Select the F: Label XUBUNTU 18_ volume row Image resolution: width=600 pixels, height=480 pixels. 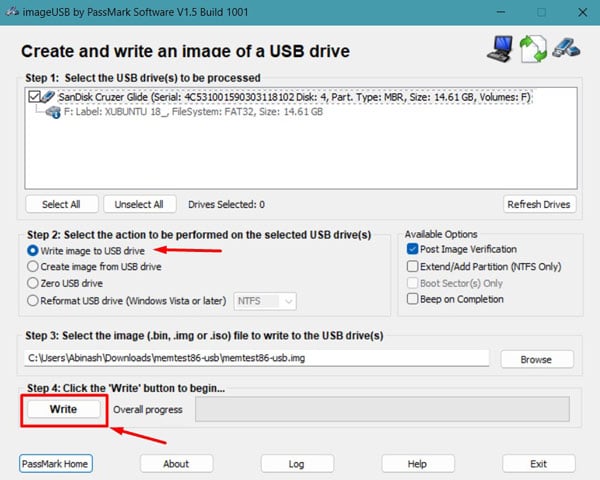pos(193,112)
